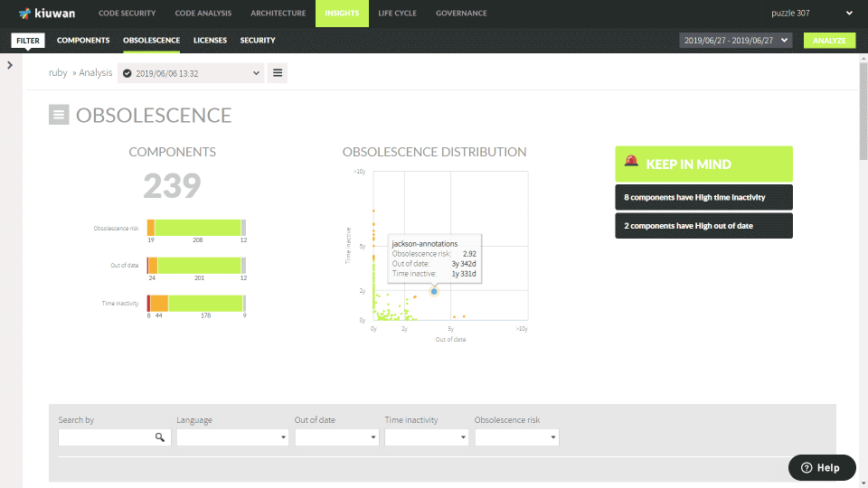Open the Language filter dropdown
The image size is (868, 488).
[232, 437]
